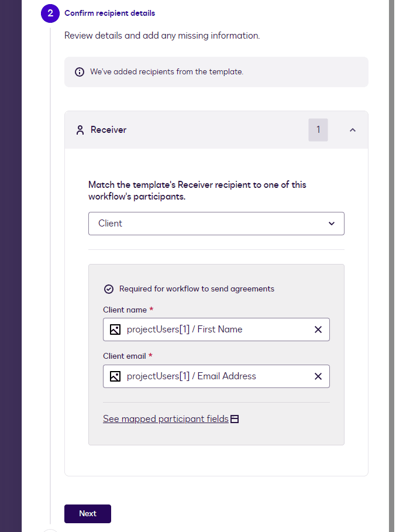Click the Receiver count badge showing 1

(x=318, y=130)
